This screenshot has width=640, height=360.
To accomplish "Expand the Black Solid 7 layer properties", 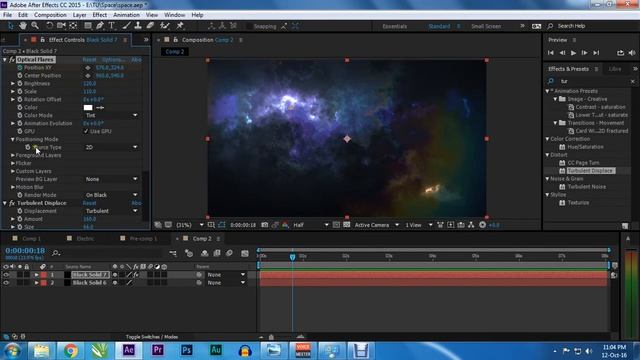I will coord(36,275).
